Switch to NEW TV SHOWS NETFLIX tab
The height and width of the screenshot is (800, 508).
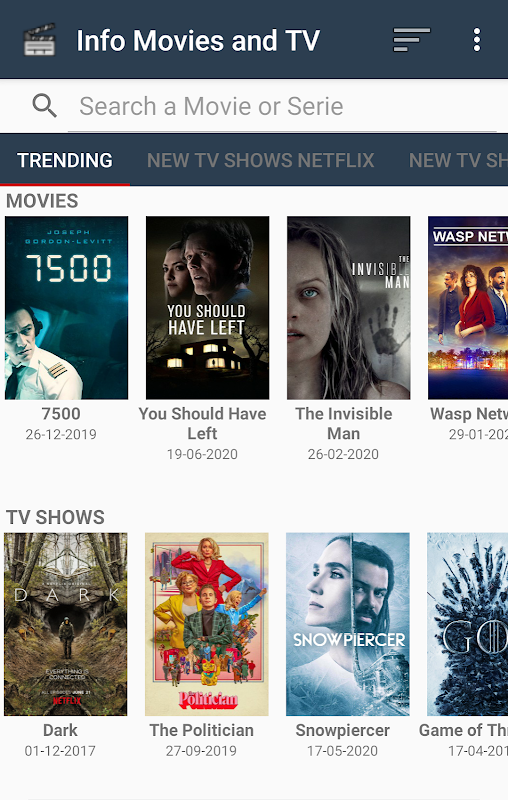click(261, 160)
